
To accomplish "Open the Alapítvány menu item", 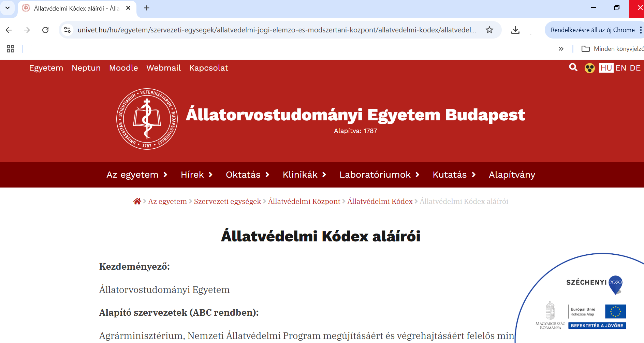I will click(x=512, y=175).
